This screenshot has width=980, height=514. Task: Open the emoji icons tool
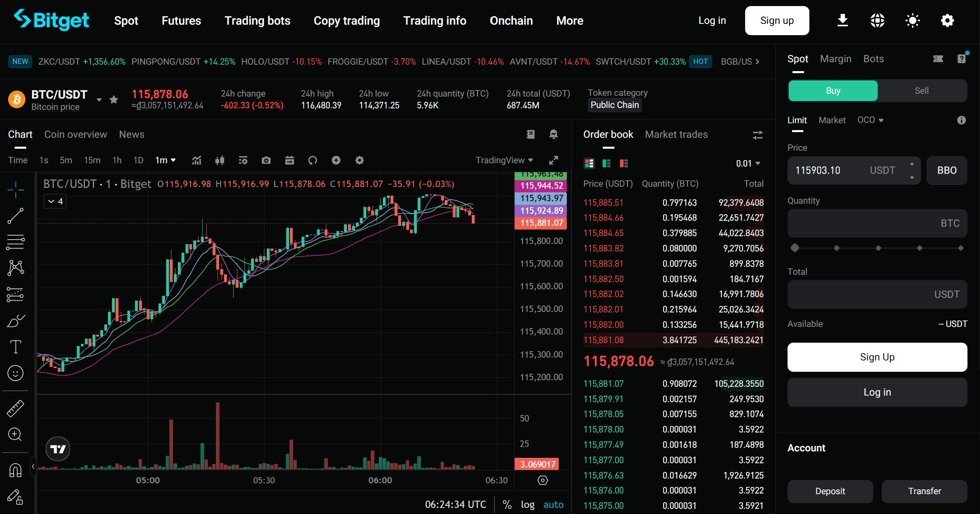click(15, 373)
